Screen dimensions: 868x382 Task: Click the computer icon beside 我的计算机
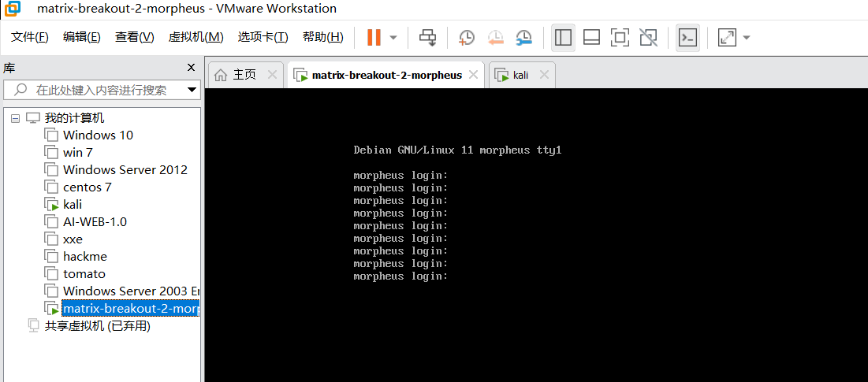34,118
